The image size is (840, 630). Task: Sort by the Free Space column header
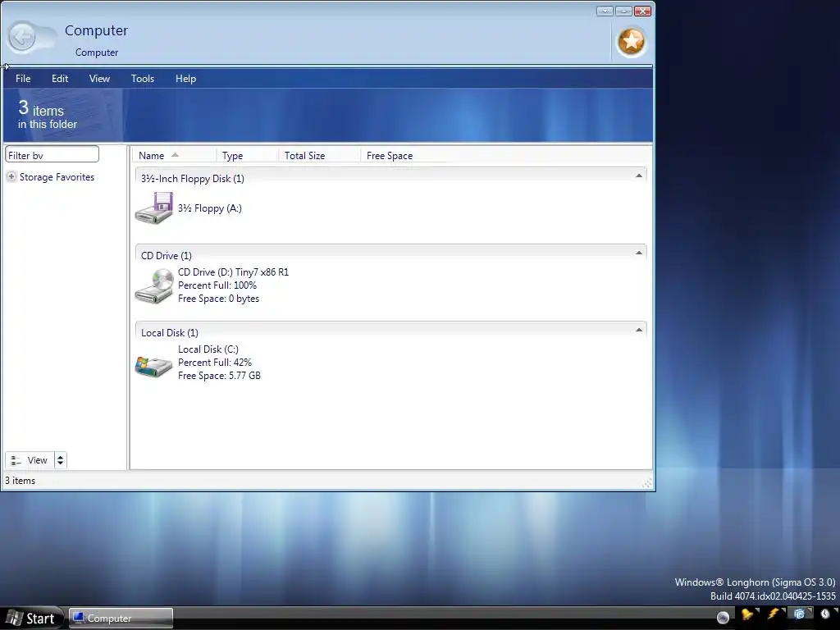tap(404, 155)
